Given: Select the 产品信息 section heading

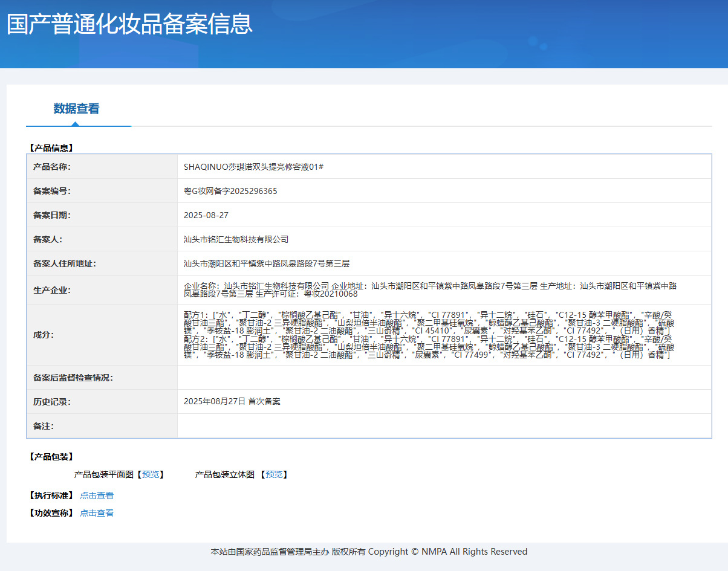Looking at the screenshot, I should (x=51, y=147).
